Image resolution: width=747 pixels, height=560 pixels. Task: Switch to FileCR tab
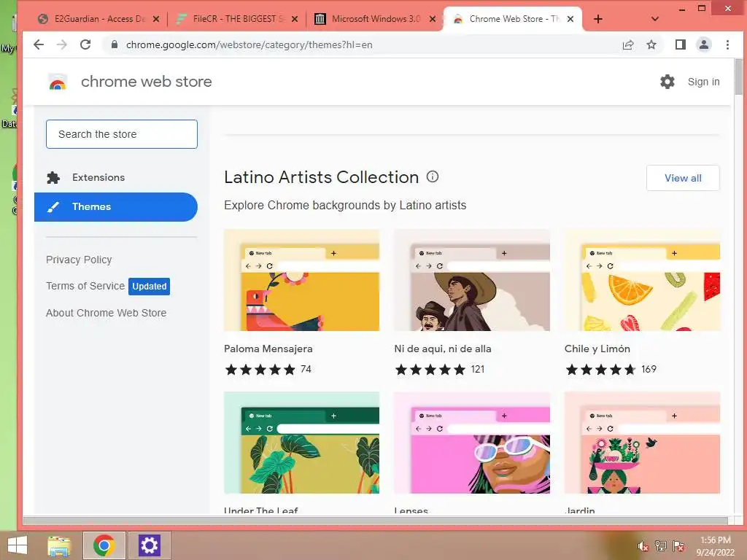(x=237, y=19)
